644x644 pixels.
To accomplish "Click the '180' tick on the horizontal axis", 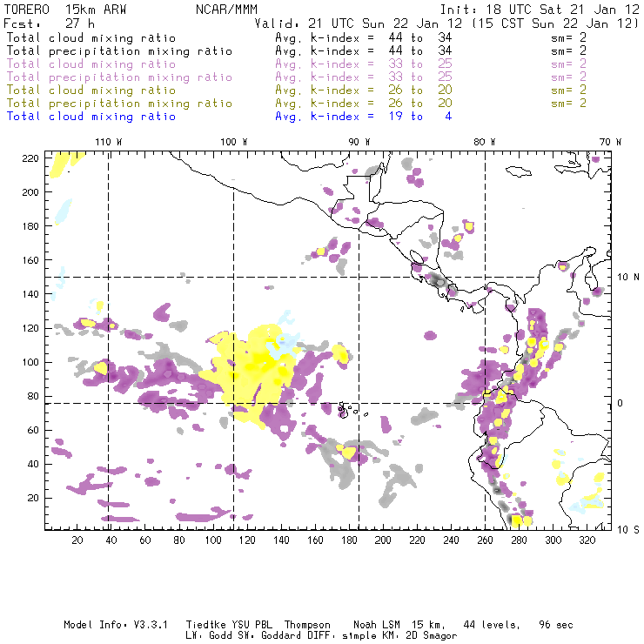I will pyautogui.click(x=349, y=540).
